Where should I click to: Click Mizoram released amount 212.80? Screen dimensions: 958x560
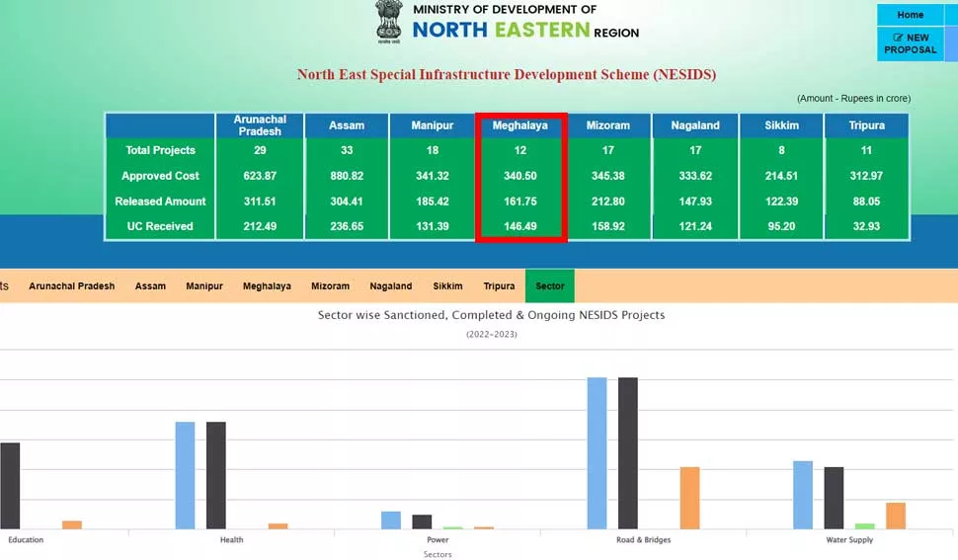click(608, 200)
